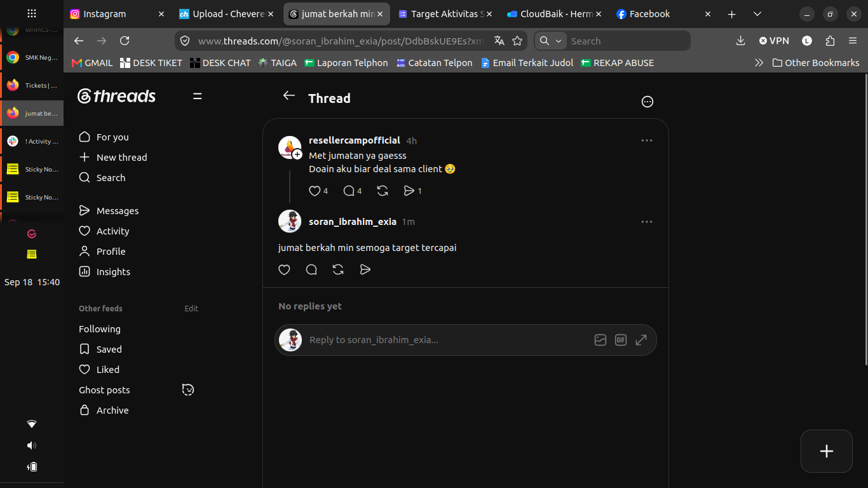Open resellercampofficial's profile username link
The image size is (868, 488).
click(x=355, y=140)
